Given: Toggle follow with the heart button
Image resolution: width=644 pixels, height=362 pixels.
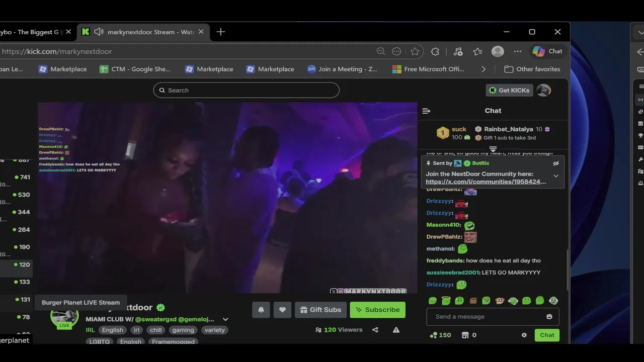Looking at the screenshot, I should click(282, 310).
